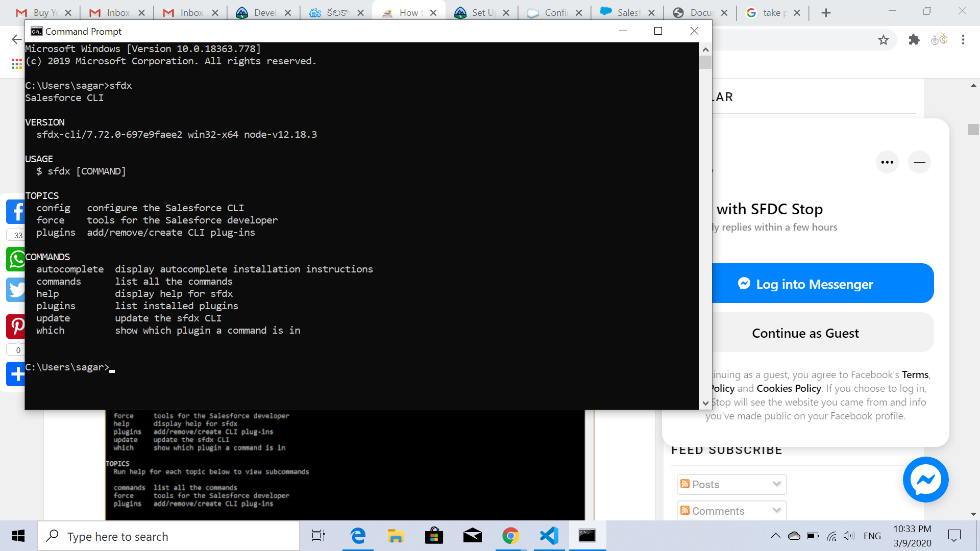The width and height of the screenshot is (980, 551).
Task: Open the floating Messenger chat bubble
Action: tap(925, 480)
